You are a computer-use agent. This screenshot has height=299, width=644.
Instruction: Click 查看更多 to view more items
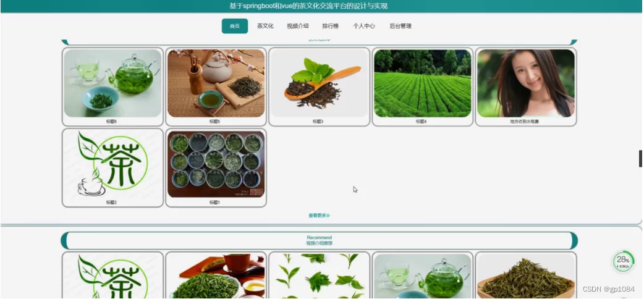(319, 216)
